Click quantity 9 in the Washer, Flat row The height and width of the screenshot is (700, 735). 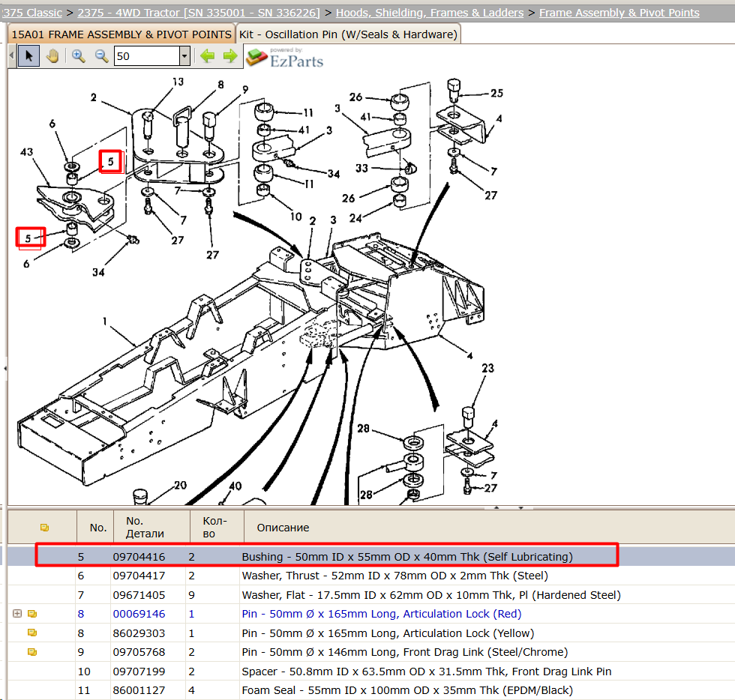[192, 595]
